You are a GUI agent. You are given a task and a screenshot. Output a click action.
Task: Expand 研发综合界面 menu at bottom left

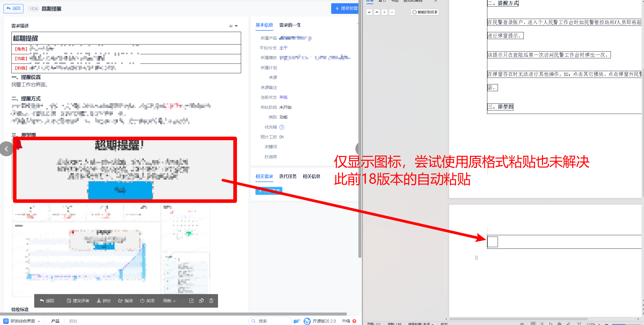23,321
